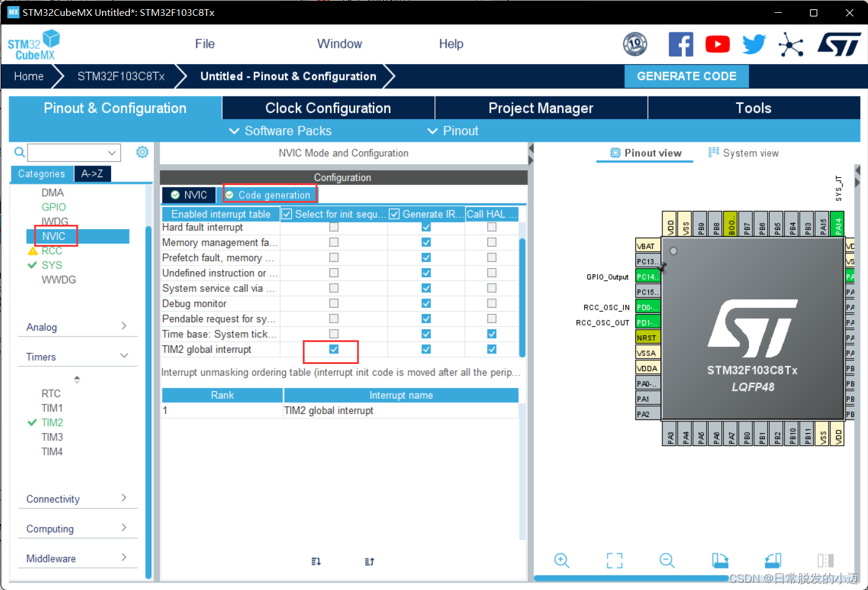Click the ST logo in the header
This screenshot has height=590, width=868.
tap(839, 44)
